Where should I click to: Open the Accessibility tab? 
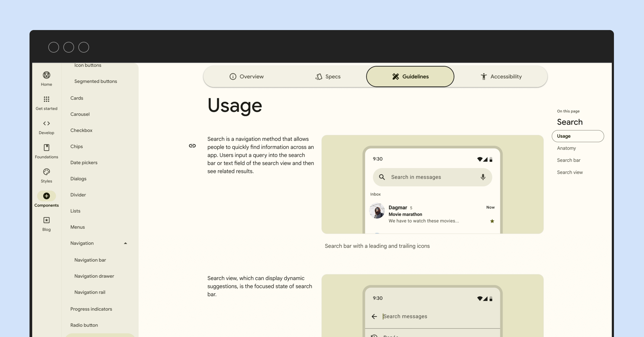pyautogui.click(x=501, y=77)
